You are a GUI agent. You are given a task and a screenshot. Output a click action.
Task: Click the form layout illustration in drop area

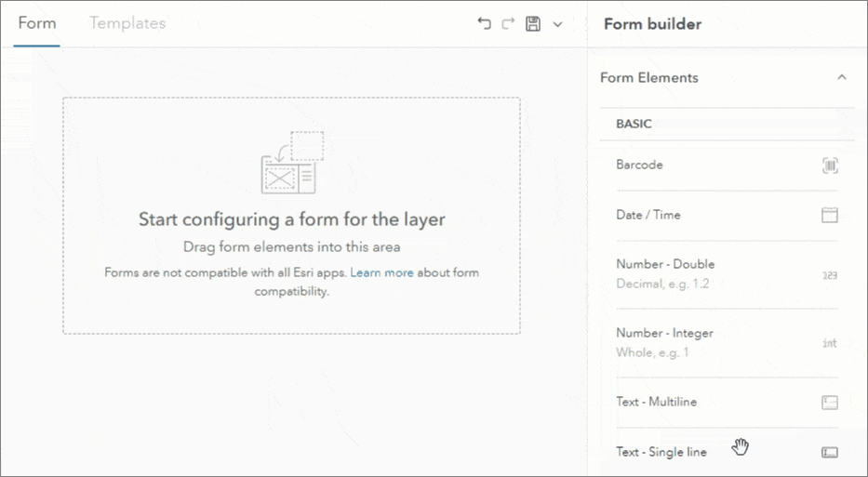(292, 162)
